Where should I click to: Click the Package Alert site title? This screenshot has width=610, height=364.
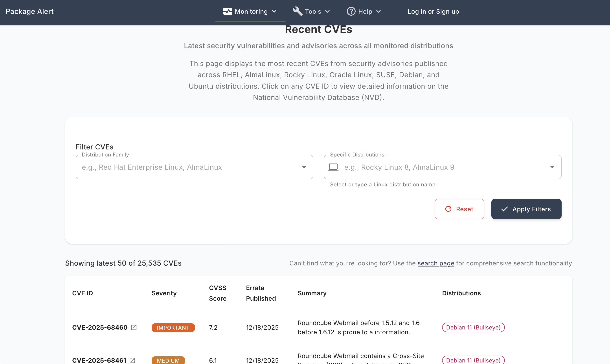tap(29, 11)
